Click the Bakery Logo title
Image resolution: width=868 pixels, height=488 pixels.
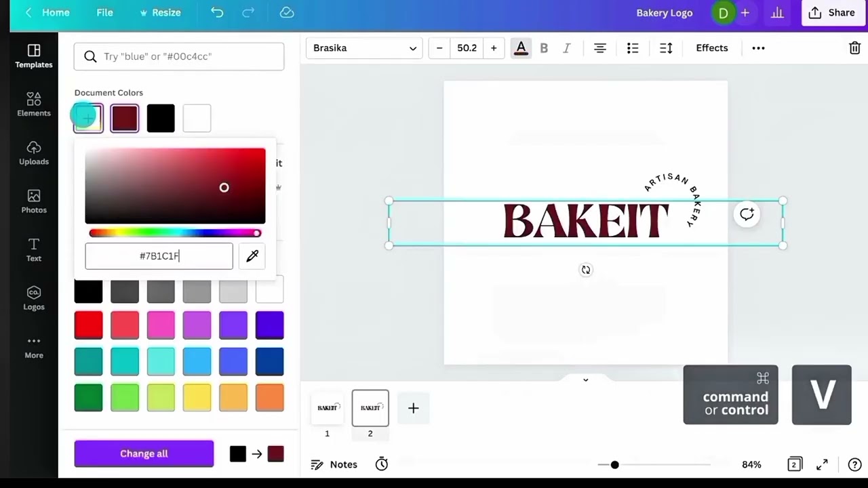tap(664, 13)
